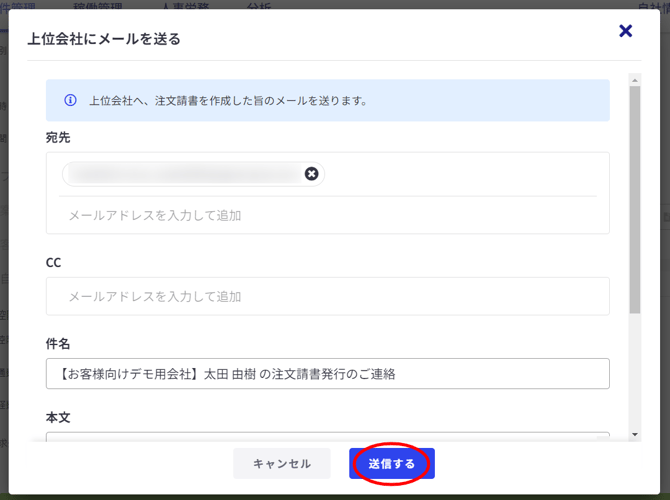The height and width of the screenshot is (500, 670).
Task: Click the blue info icon in the banner
Action: pos(70,100)
